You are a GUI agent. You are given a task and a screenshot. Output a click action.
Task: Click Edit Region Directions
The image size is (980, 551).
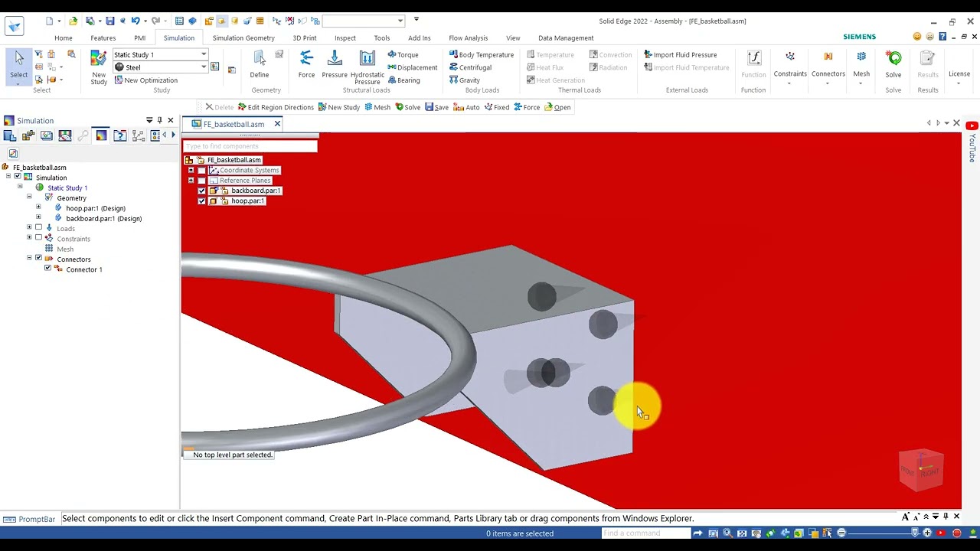276,107
